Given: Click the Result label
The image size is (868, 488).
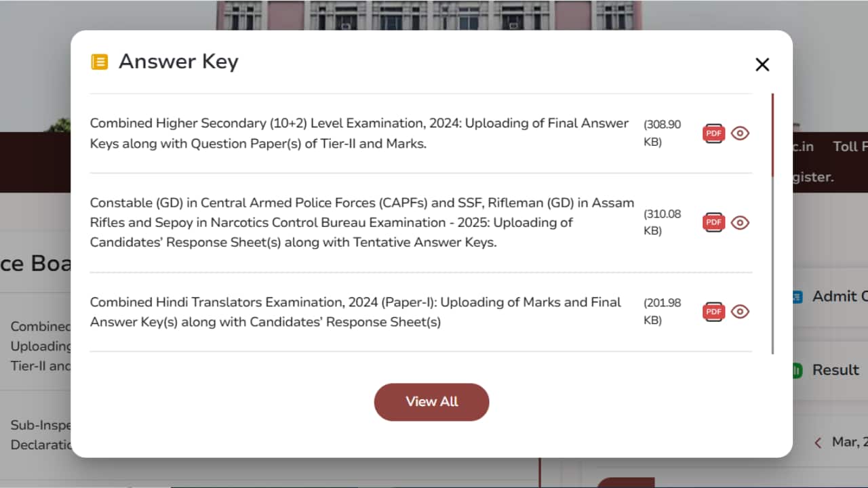Looking at the screenshot, I should [x=837, y=370].
